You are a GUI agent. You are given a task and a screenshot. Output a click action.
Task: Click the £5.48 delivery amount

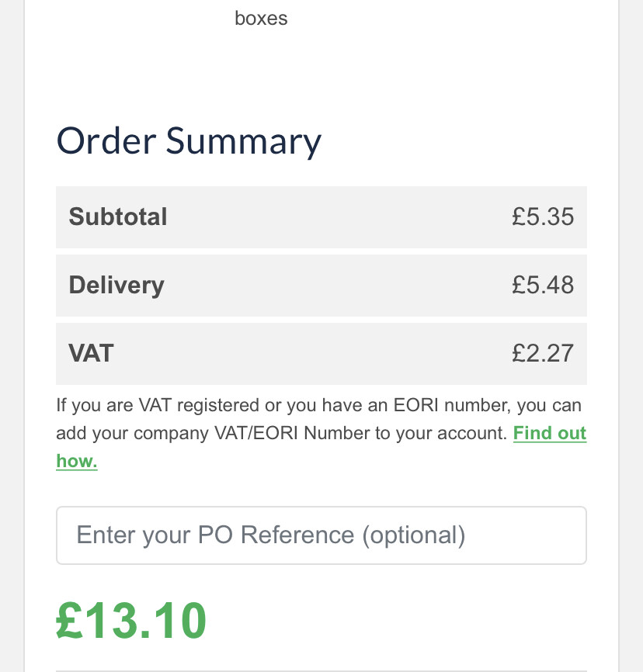point(543,285)
